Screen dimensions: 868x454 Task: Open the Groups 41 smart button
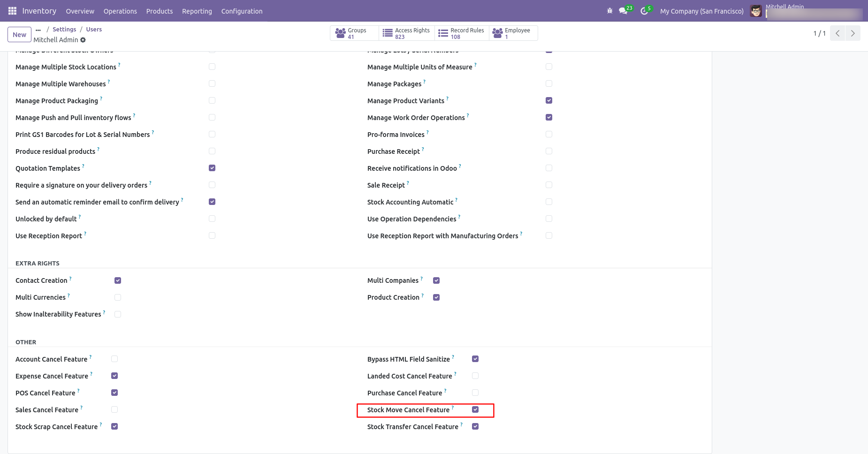(355, 33)
